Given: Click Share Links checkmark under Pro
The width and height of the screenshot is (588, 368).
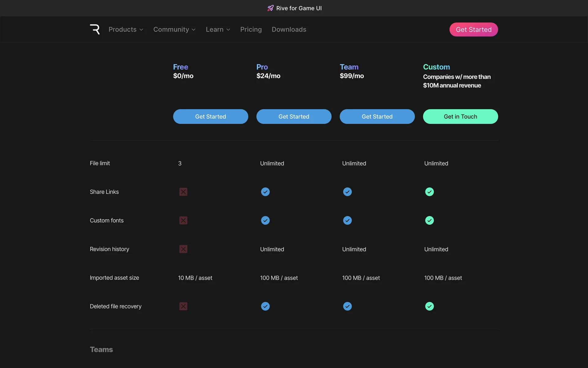Looking at the screenshot, I should point(265,192).
